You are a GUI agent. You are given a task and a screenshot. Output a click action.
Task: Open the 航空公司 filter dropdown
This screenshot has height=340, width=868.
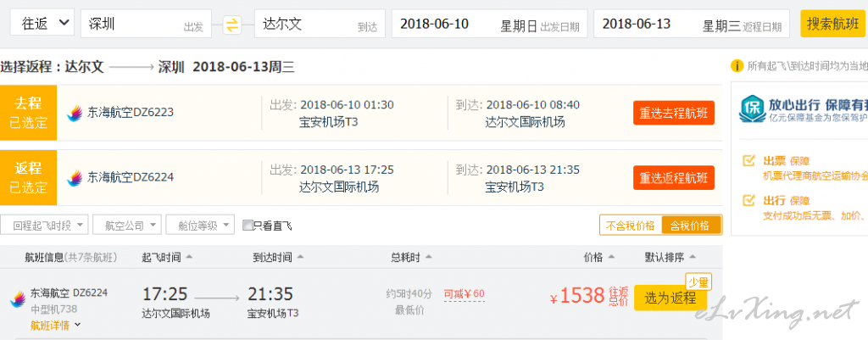tap(127, 226)
